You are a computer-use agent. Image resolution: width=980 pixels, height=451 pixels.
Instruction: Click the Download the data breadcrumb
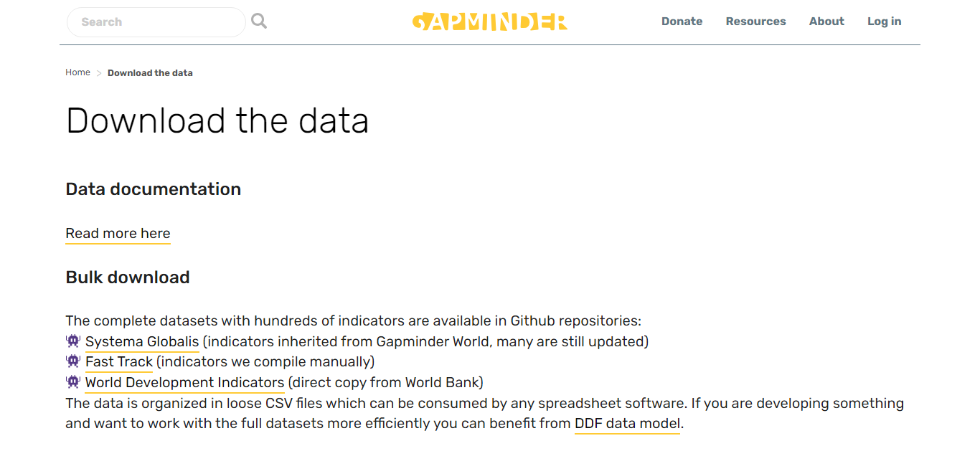point(150,73)
